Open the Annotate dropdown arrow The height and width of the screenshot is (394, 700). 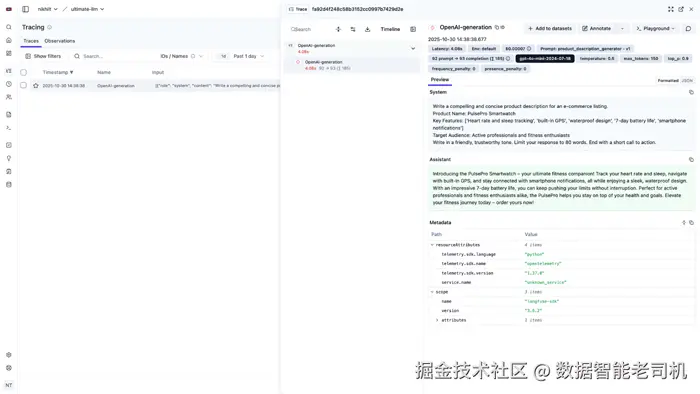click(622, 29)
